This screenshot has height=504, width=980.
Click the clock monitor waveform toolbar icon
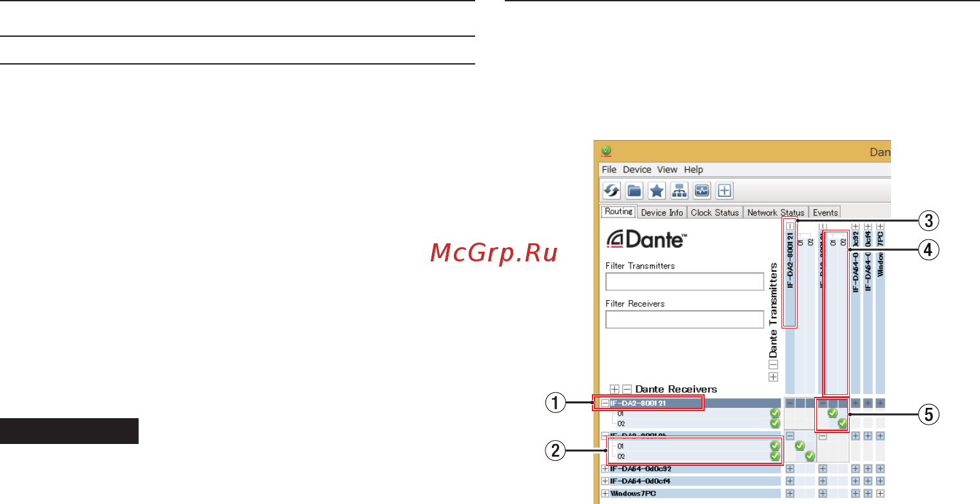point(701,190)
